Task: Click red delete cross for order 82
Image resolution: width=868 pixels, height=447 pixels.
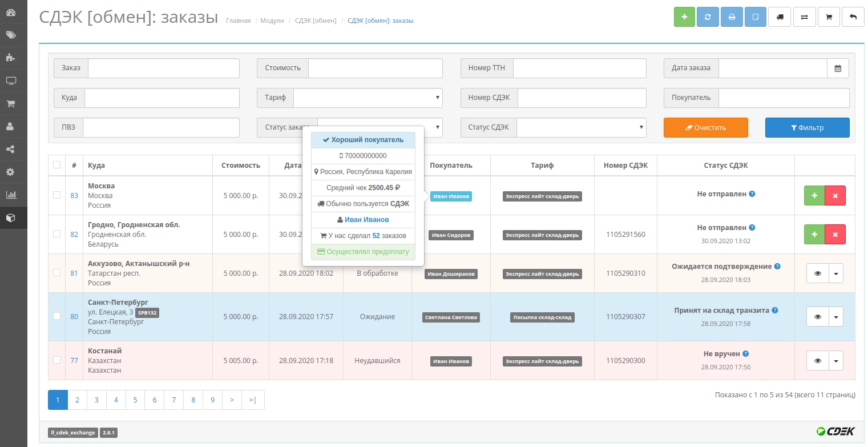Action: (835, 234)
